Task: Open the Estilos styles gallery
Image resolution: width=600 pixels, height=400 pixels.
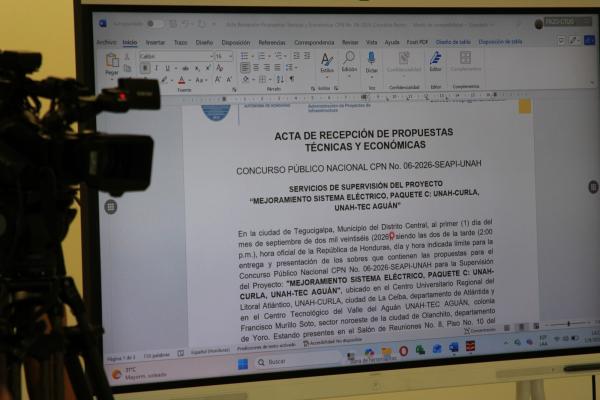Action: [327, 63]
